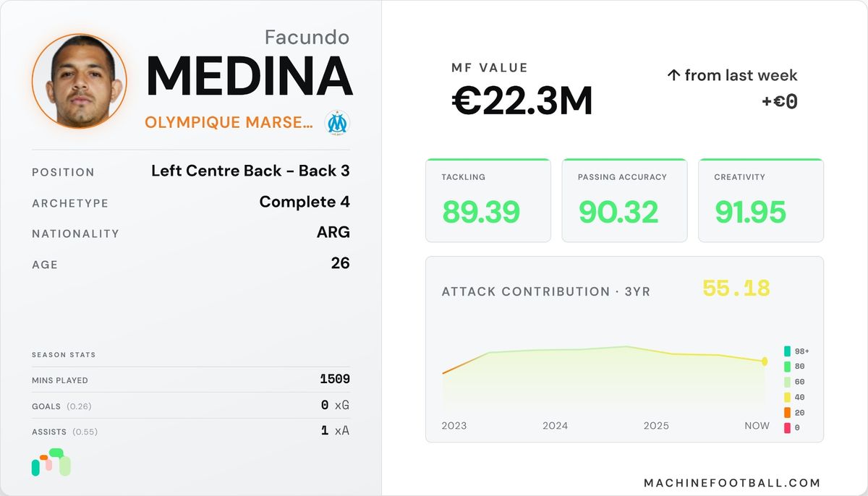Select the orange 20 legend swatch

787,413
